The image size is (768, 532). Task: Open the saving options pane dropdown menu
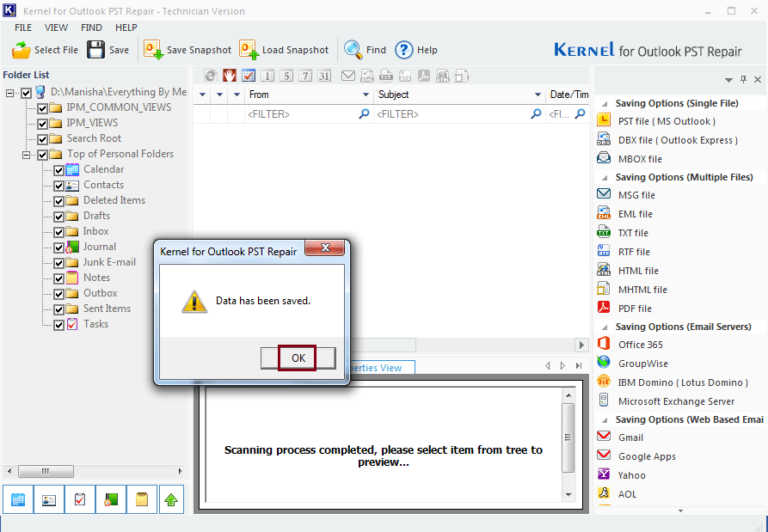(x=728, y=80)
